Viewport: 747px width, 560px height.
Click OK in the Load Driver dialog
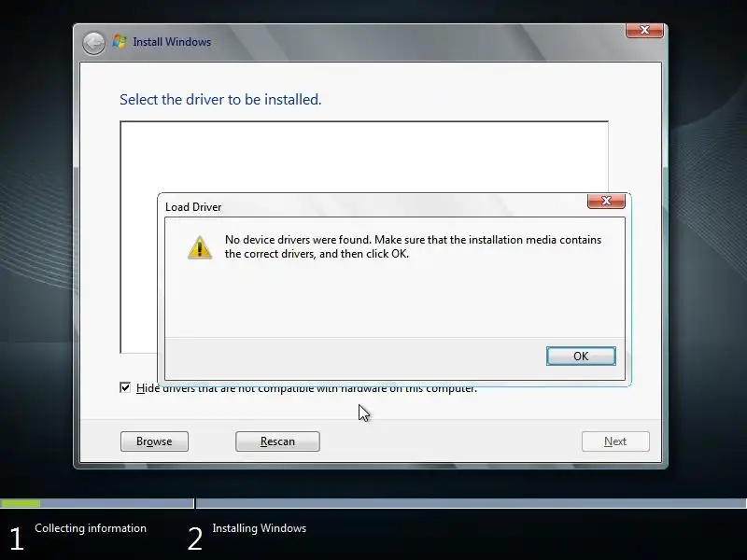tap(581, 357)
